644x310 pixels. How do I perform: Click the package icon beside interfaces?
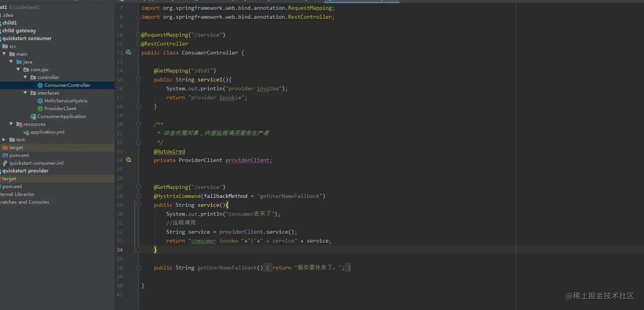(33, 93)
